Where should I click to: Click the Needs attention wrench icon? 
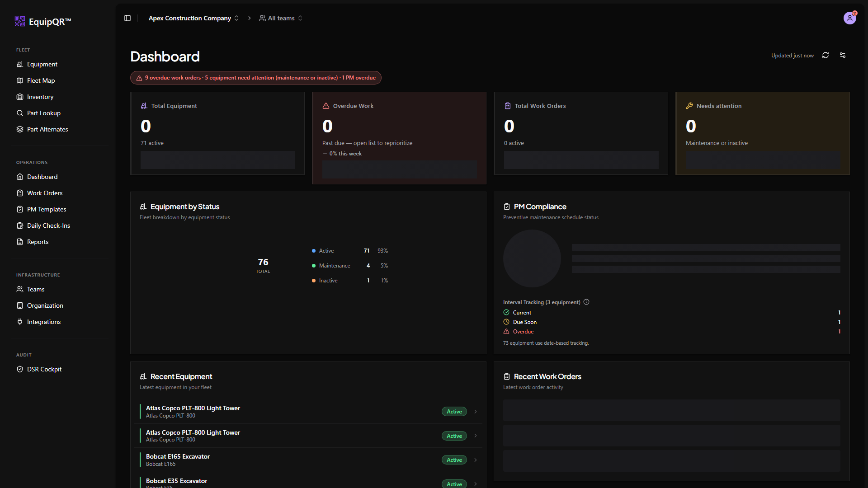pyautogui.click(x=689, y=106)
